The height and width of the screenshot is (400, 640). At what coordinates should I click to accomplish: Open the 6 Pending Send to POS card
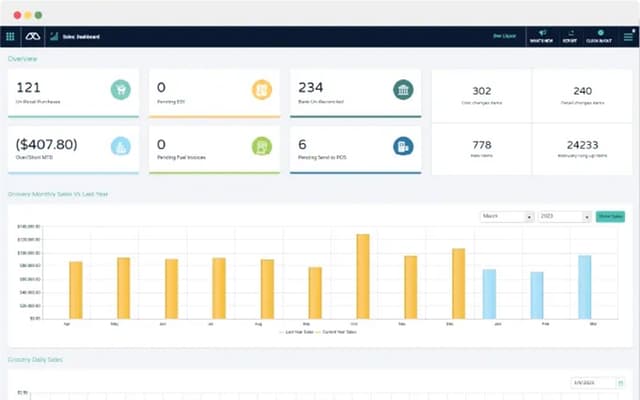(x=356, y=150)
